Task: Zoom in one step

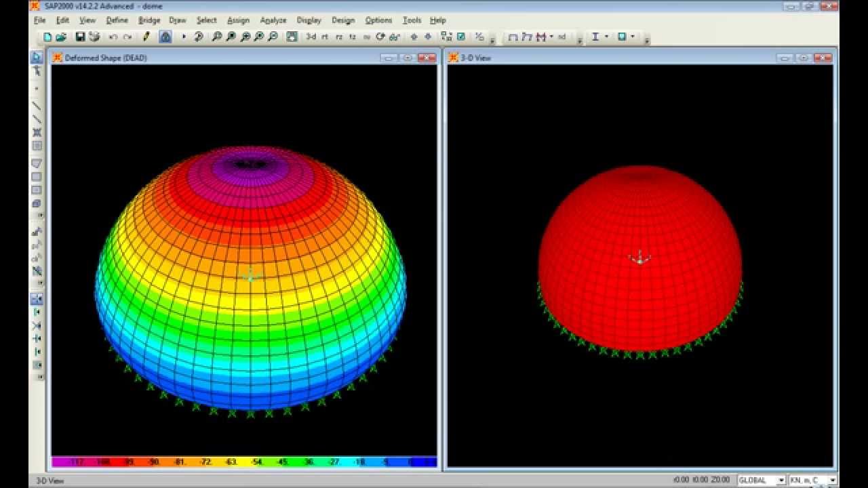Action: click(x=245, y=37)
